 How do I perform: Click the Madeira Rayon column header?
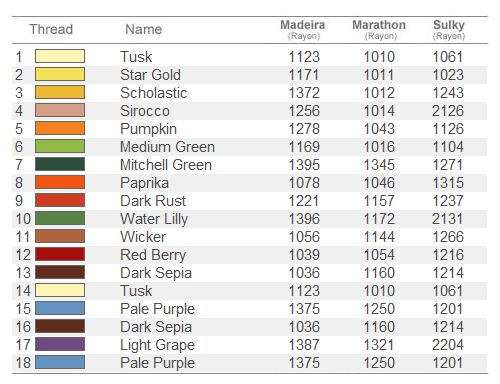(x=303, y=29)
